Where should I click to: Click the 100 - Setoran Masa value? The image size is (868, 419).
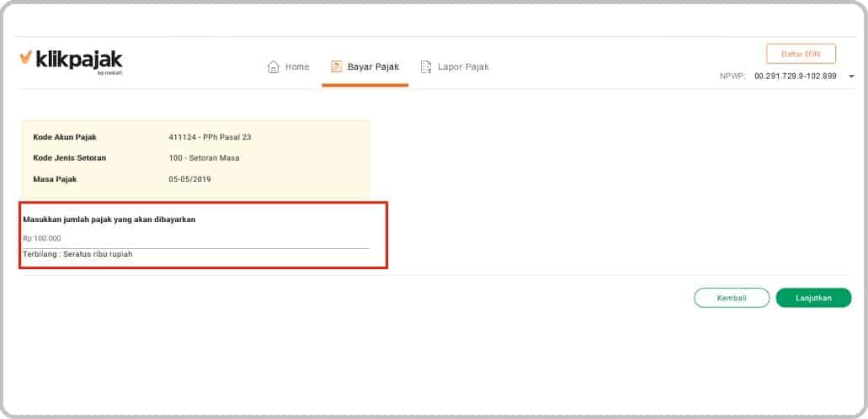click(205, 157)
